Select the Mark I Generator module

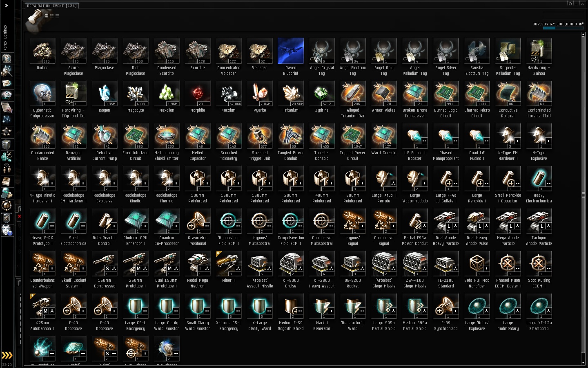pyautogui.click(x=322, y=312)
